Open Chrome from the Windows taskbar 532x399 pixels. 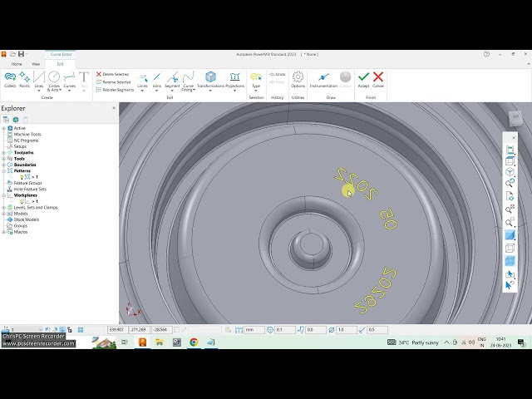coord(194,342)
